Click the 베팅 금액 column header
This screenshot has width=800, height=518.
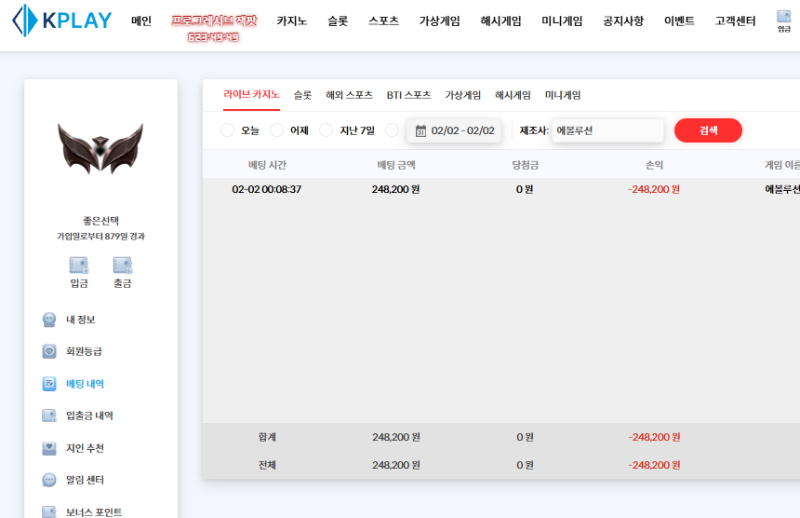[x=396, y=165]
